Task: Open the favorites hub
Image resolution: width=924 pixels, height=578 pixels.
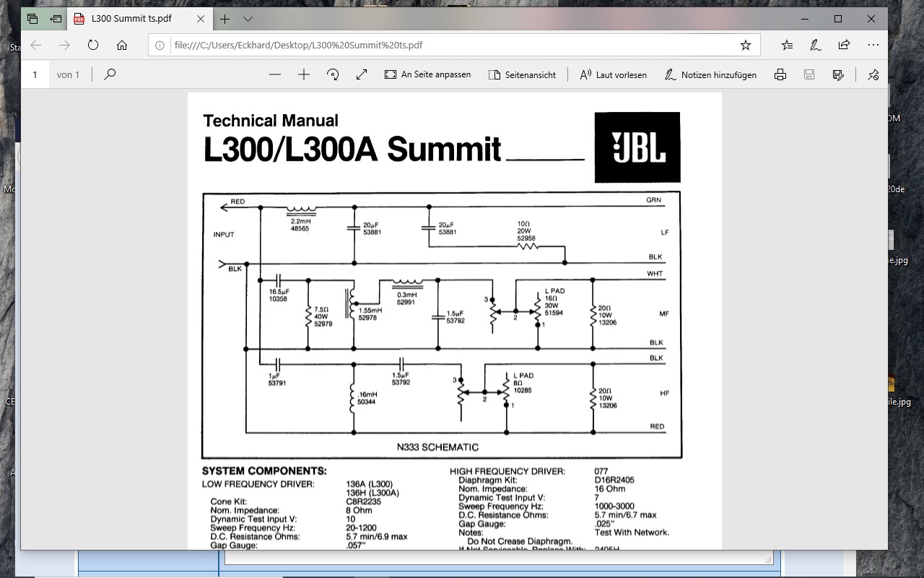Action: pos(787,45)
